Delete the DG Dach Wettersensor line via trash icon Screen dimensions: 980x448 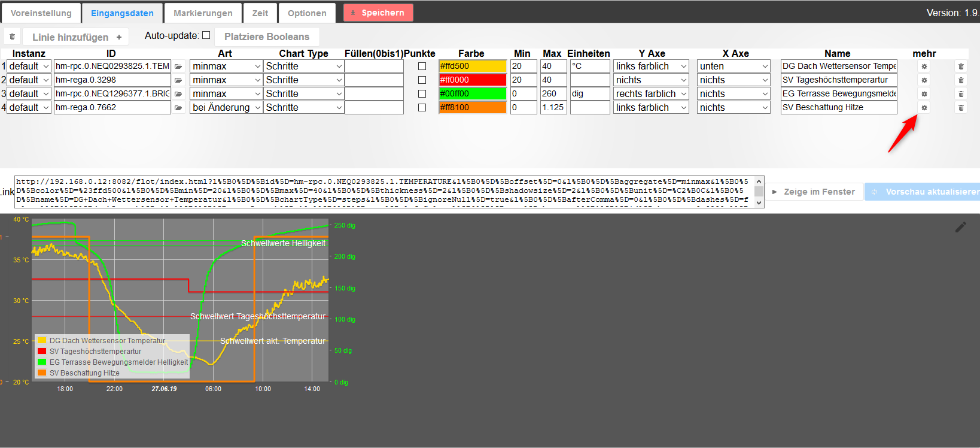(961, 66)
